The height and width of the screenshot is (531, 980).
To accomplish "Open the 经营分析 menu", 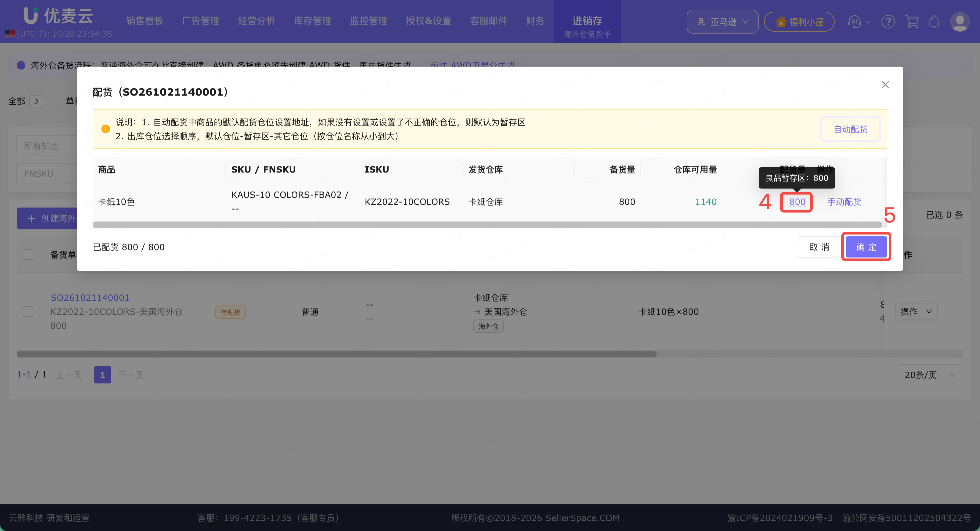I will point(256,21).
